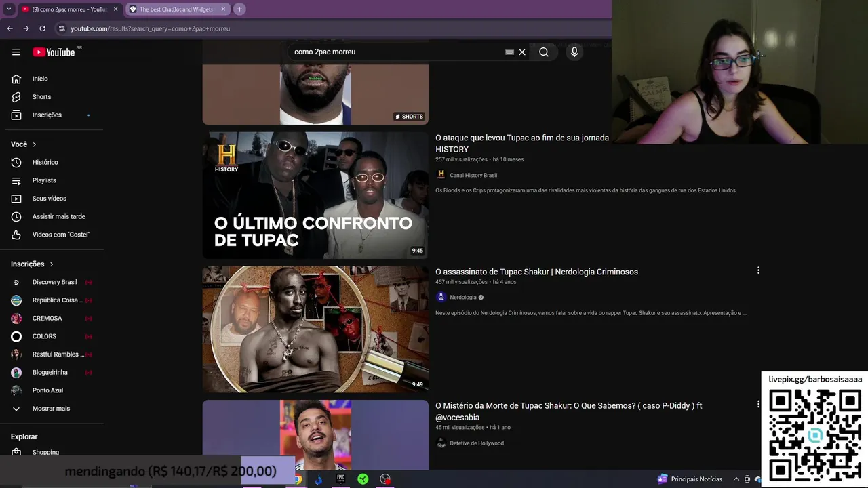Show hidden system tray icons

coord(736,479)
